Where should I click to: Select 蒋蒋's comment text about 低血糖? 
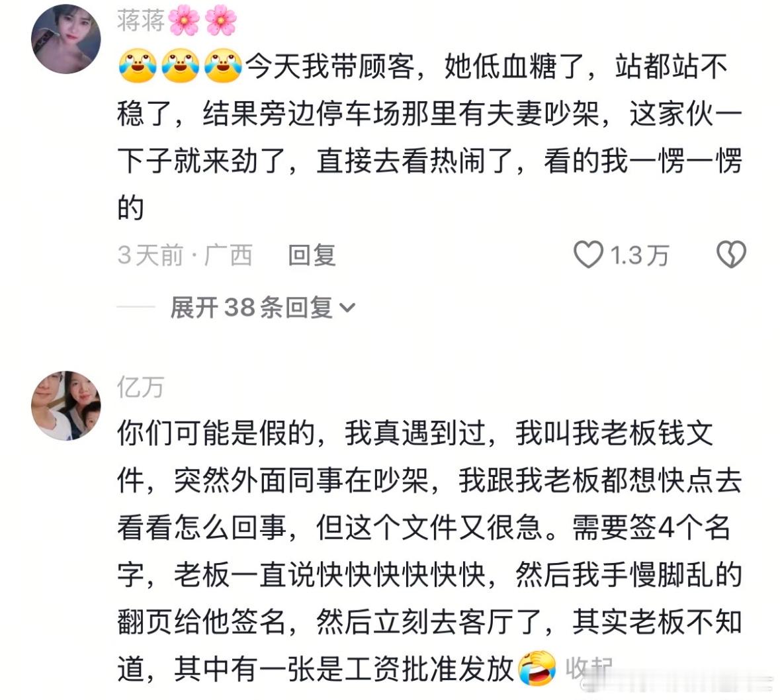click(x=430, y=137)
